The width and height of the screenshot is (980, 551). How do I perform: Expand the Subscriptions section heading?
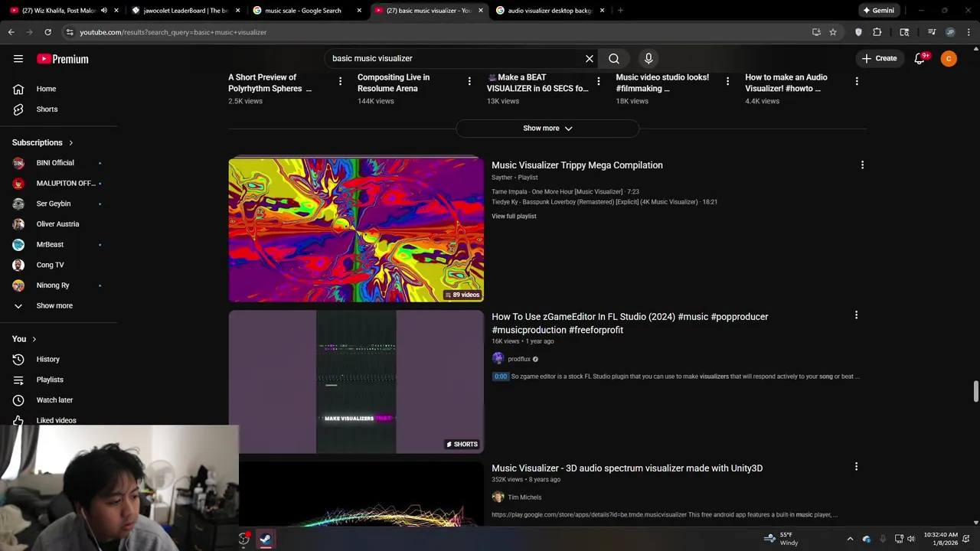pyautogui.click(x=43, y=142)
